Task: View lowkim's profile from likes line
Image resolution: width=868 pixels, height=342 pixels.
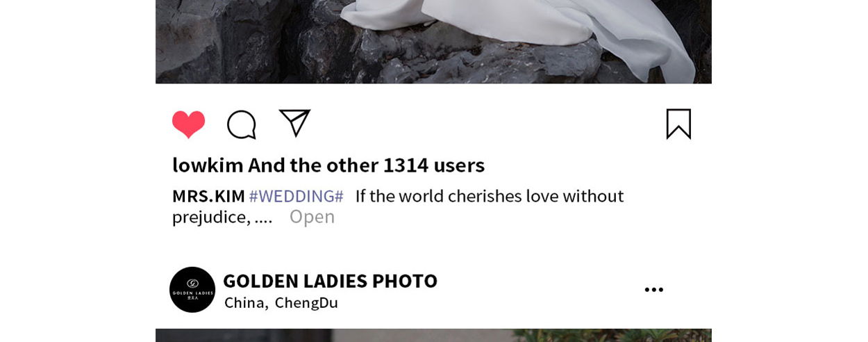Action: [x=208, y=165]
